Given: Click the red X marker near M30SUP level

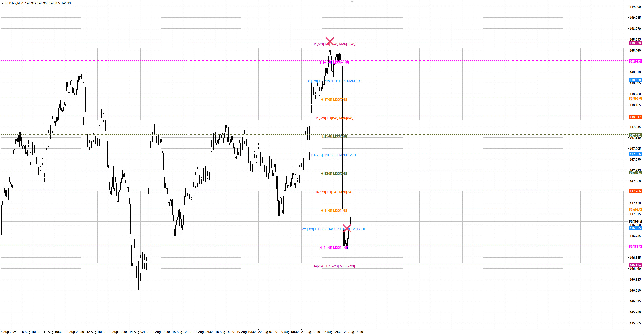Looking at the screenshot, I should [x=347, y=228].
